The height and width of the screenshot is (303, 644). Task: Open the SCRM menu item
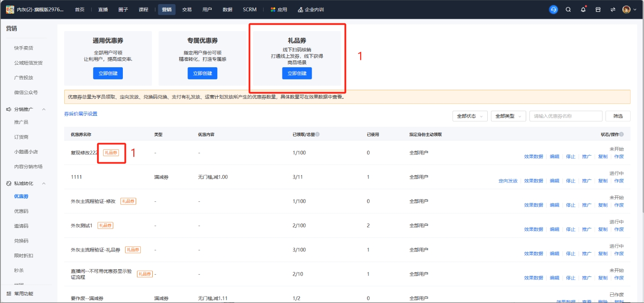pyautogui.click(x=249, y=9)
